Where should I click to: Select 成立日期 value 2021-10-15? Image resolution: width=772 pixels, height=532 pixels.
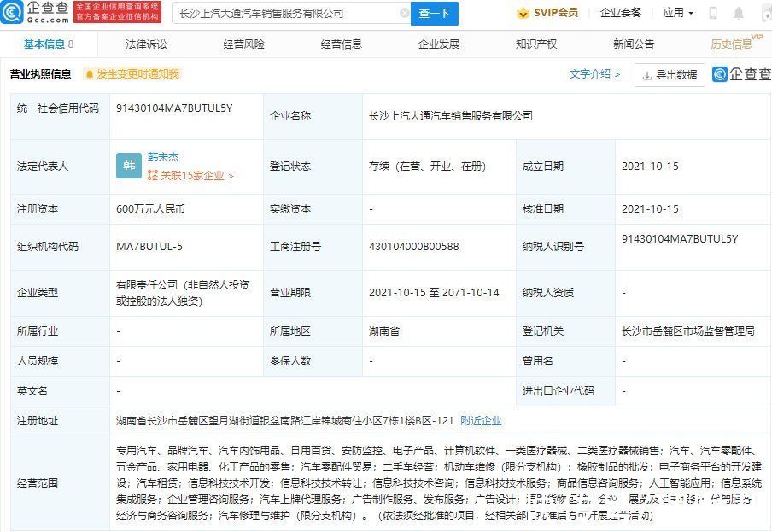[x=650, y=167]
